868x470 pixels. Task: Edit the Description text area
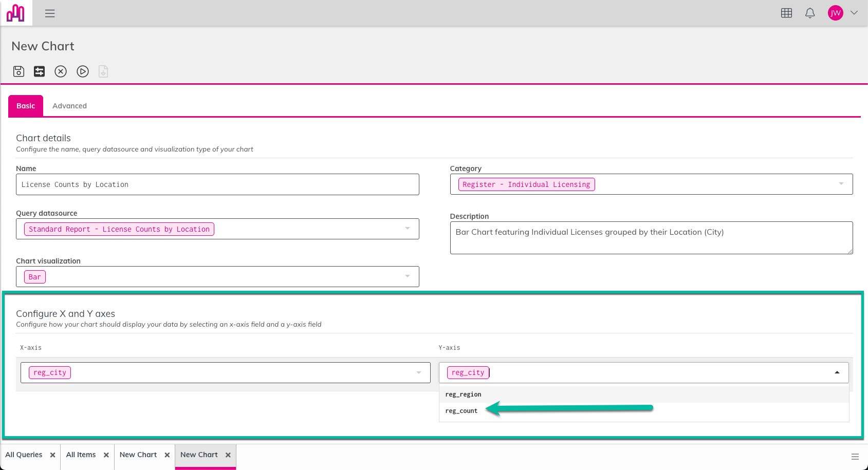651,238
